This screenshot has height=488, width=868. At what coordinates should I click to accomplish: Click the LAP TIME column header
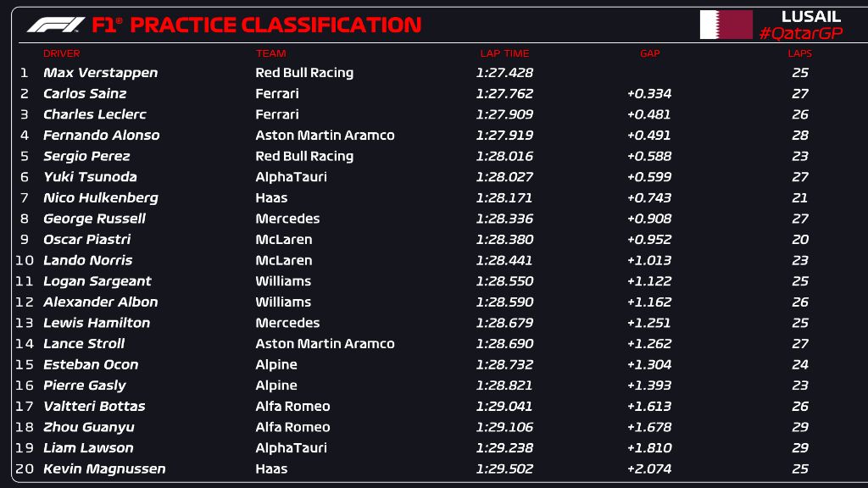pos(504,53)
